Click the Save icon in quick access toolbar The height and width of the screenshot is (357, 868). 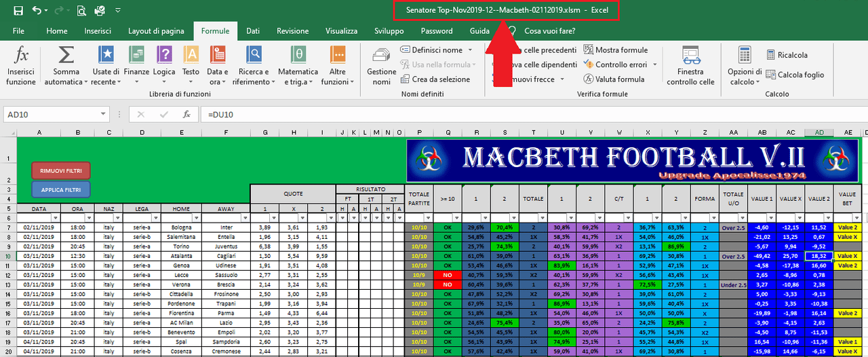(18, 11)
